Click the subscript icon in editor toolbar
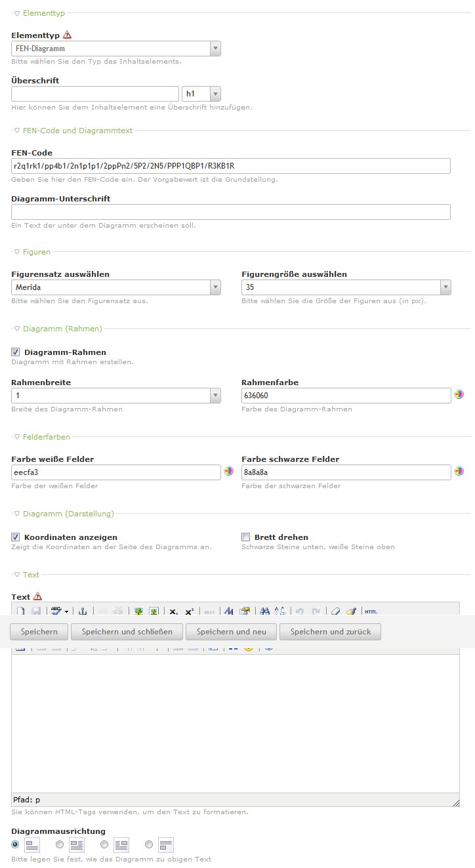 click(x=173, y=611)
